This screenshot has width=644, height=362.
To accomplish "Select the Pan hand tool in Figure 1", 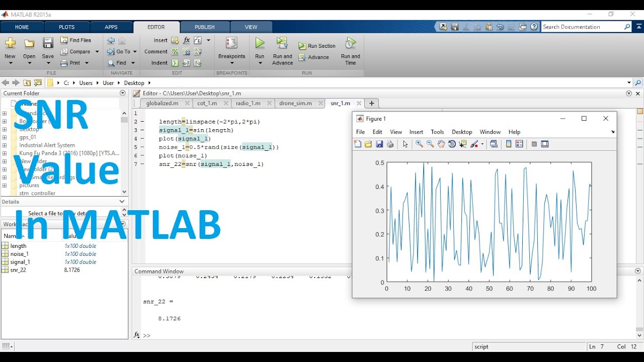I will (x=441, y=144).
